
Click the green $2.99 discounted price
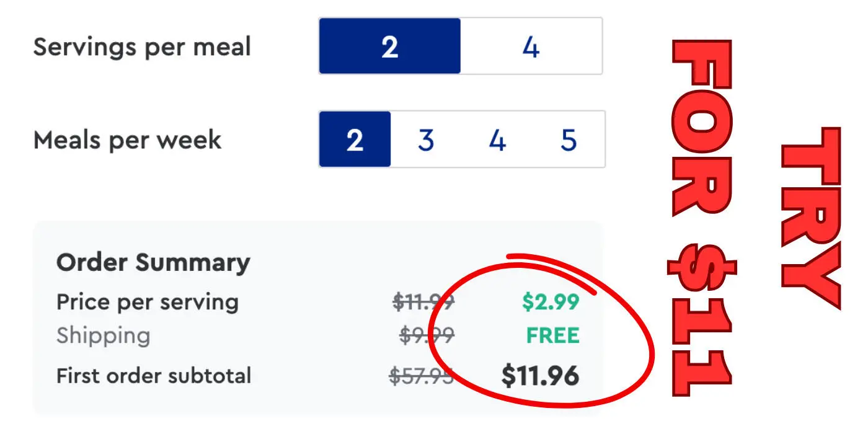pos(551,303)
